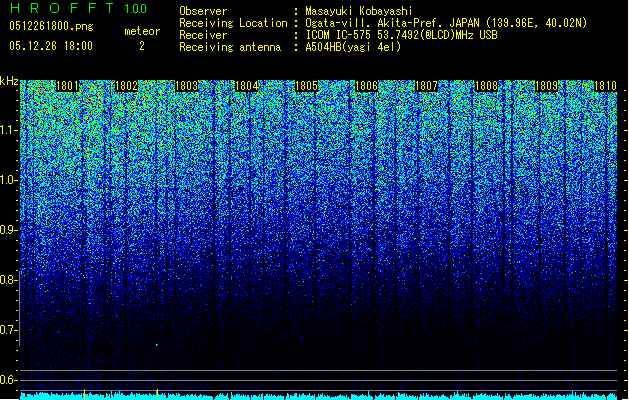The image size is (629, 400).
Task: Click the 1806 time marker label
Action: click(367, 86)
